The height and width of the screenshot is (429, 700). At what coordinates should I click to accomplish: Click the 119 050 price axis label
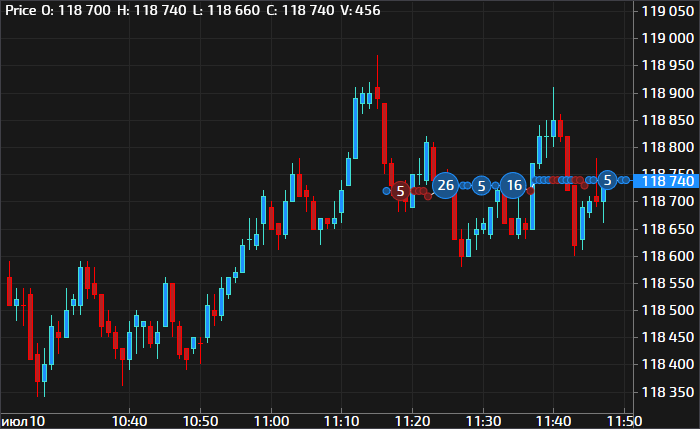click(668, 11)
